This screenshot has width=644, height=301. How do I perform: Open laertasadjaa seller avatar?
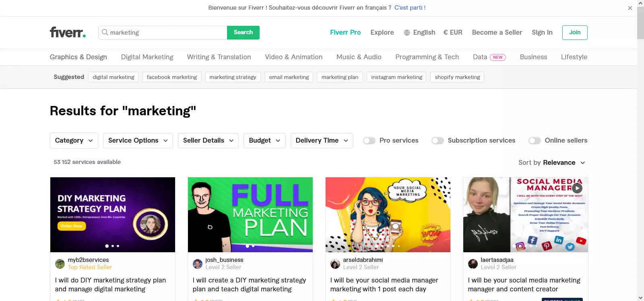473,264
